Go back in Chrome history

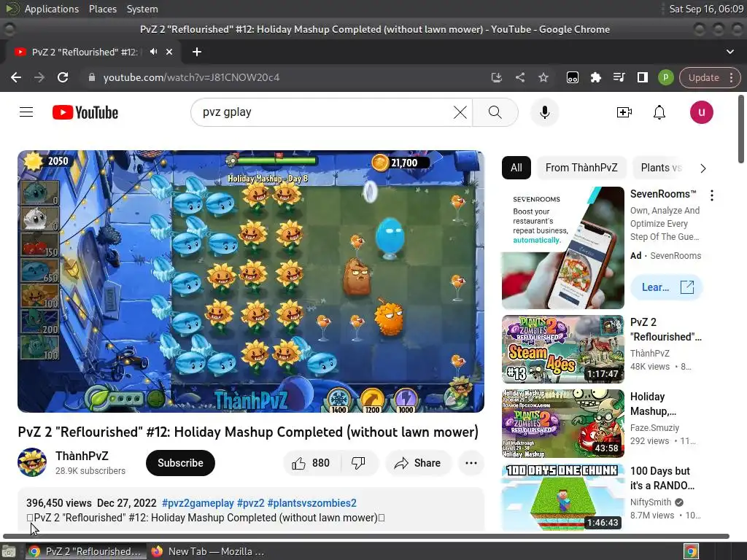[x=16, y=77]
